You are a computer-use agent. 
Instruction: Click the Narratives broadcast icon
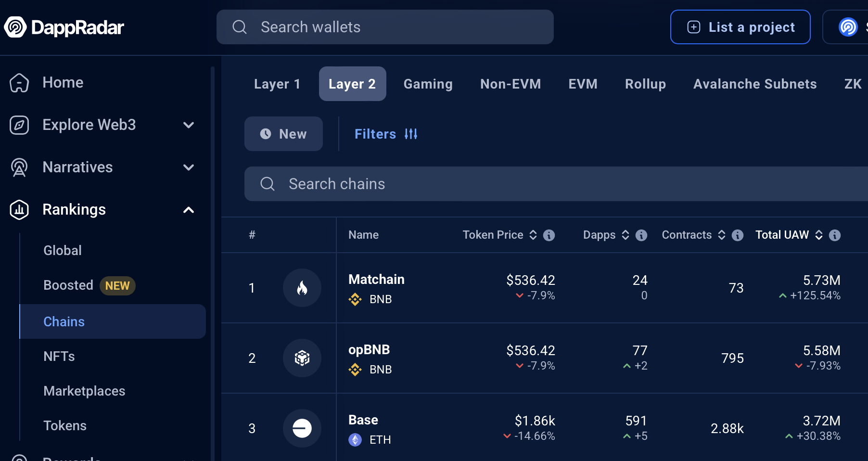pyautogui.click(x=19, y=167)
